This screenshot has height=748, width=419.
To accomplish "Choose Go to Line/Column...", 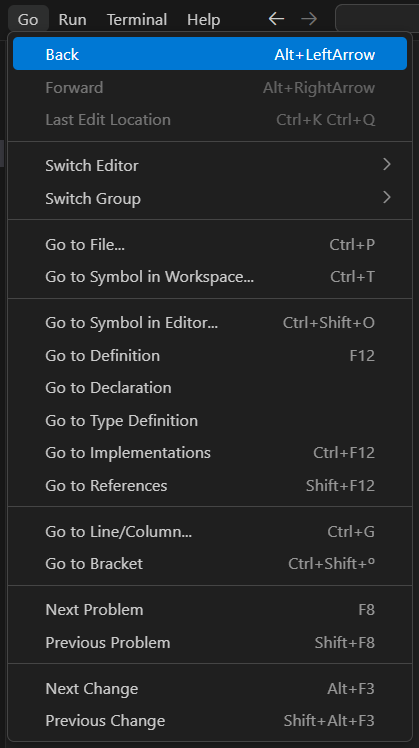I will [x=210, y=531].
